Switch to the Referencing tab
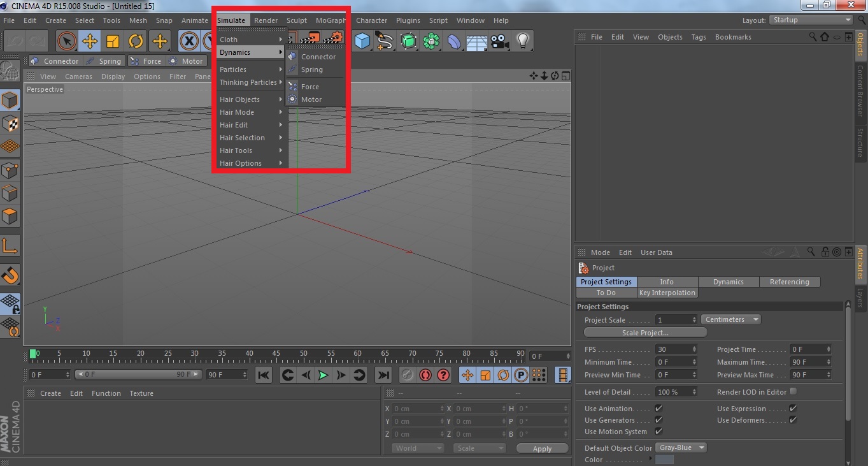Image resolution: width=868 pixels, height=466 pixels. pyautogui.click(x=790, y=282)
